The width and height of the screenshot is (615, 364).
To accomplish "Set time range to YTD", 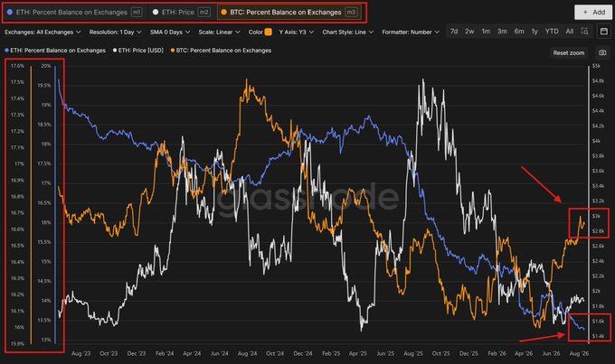I will (x=552, y=32).
